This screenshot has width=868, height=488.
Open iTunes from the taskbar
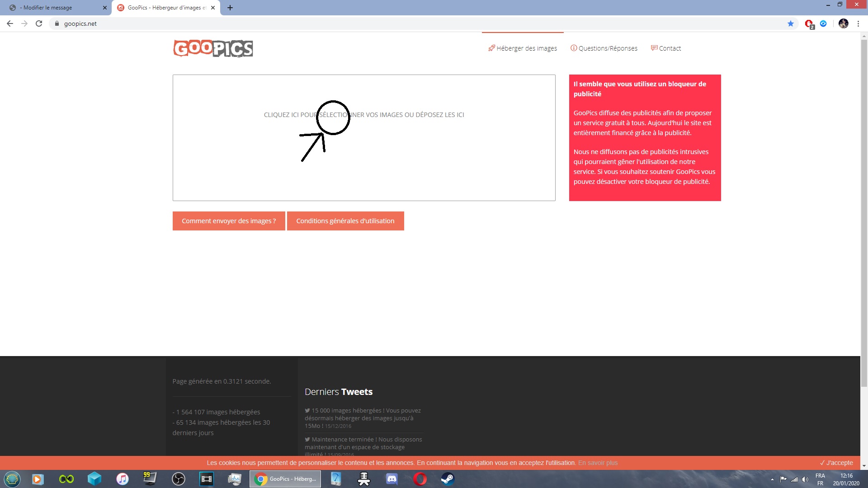pyautogui.click(x=123, y=479)
